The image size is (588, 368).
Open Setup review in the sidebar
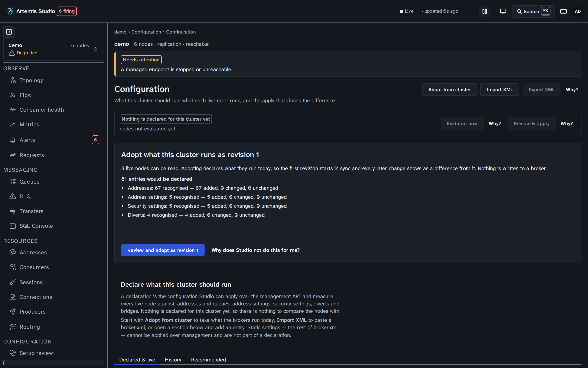point(53,353)
